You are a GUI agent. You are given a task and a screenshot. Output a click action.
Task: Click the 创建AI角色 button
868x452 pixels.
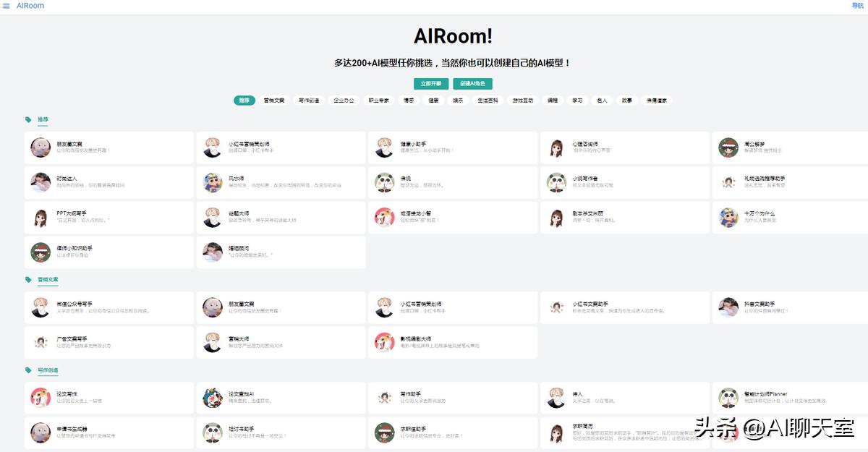click(472, 84)
